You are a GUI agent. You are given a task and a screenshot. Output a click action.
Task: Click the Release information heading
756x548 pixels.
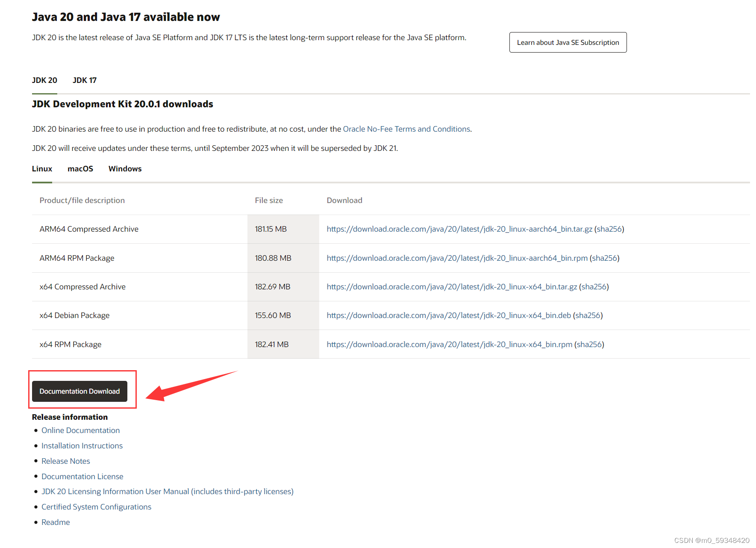(x=70, y=417)
